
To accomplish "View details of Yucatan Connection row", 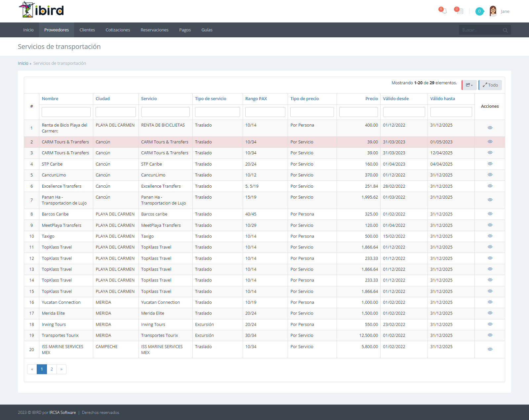I will tap(490, 302).
